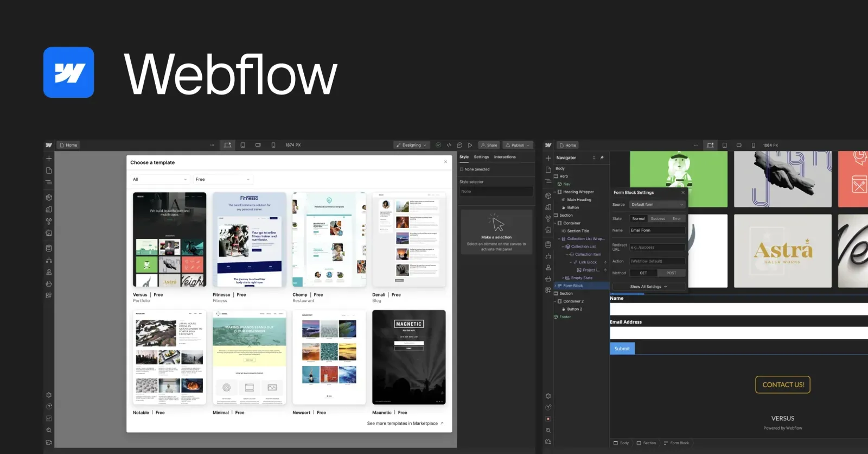
Task: Collapse the Container 2 tree item
Action: pos(556,301)
